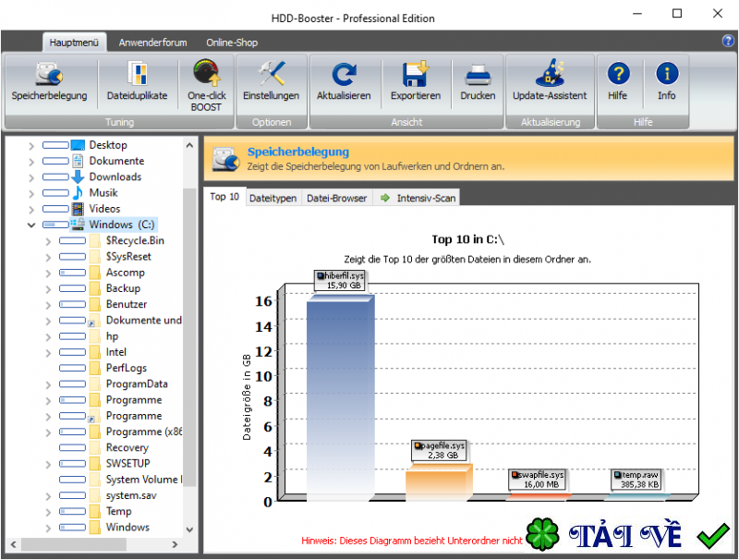
Task: Start the Intensiv-Scan tab
Action: [x=416, y=198]
